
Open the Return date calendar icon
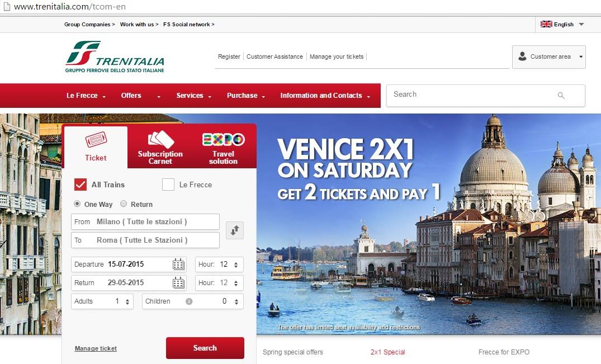178,283
